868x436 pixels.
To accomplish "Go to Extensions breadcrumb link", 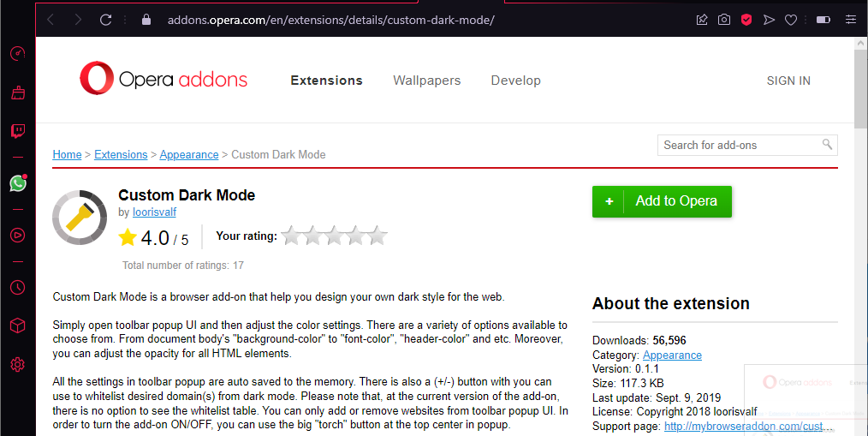I will [x=121, y=154].
